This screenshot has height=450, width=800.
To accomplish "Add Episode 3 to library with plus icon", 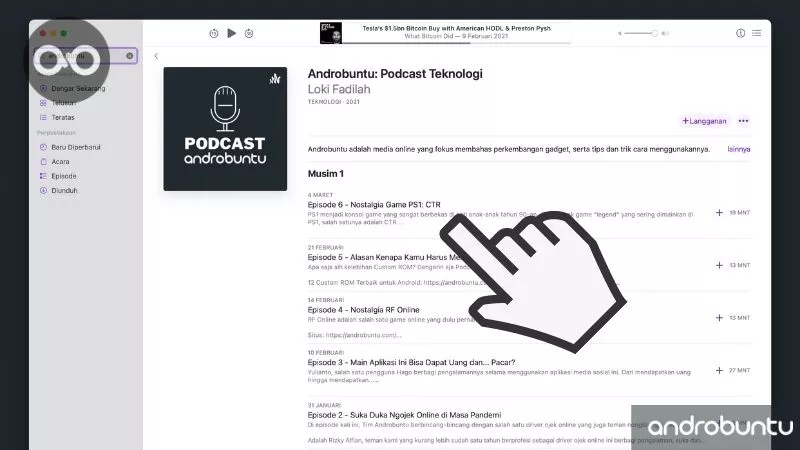I will [719, 370].
